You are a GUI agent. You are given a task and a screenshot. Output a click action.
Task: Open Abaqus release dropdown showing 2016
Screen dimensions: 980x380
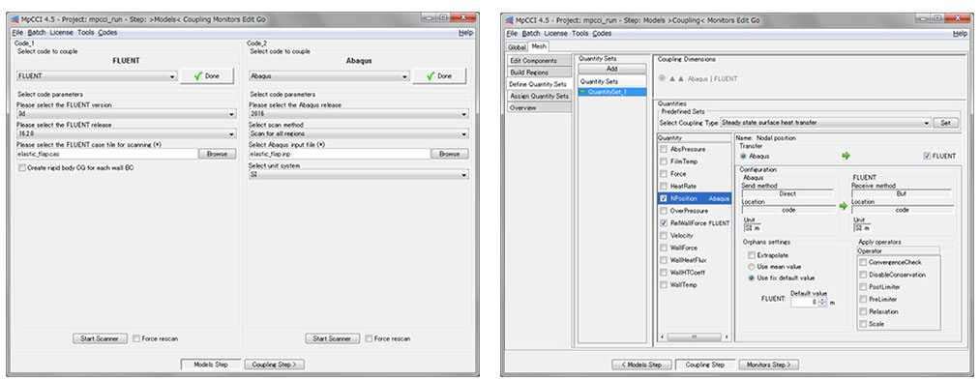pos(359,114)
